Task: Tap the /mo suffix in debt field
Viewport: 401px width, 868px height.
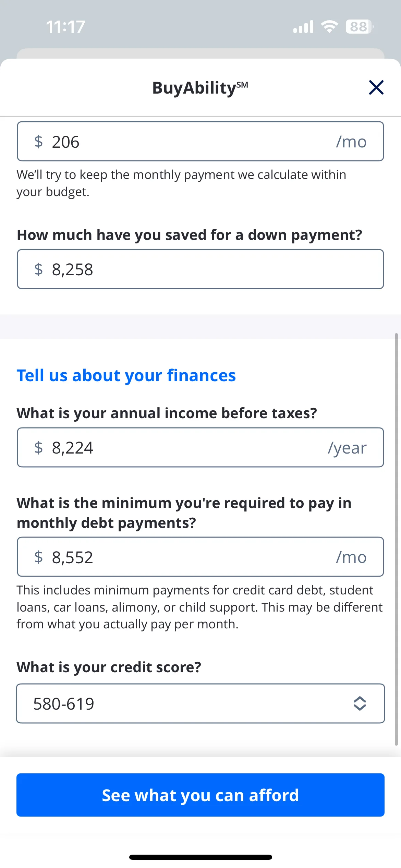Action: click(351, 557)
